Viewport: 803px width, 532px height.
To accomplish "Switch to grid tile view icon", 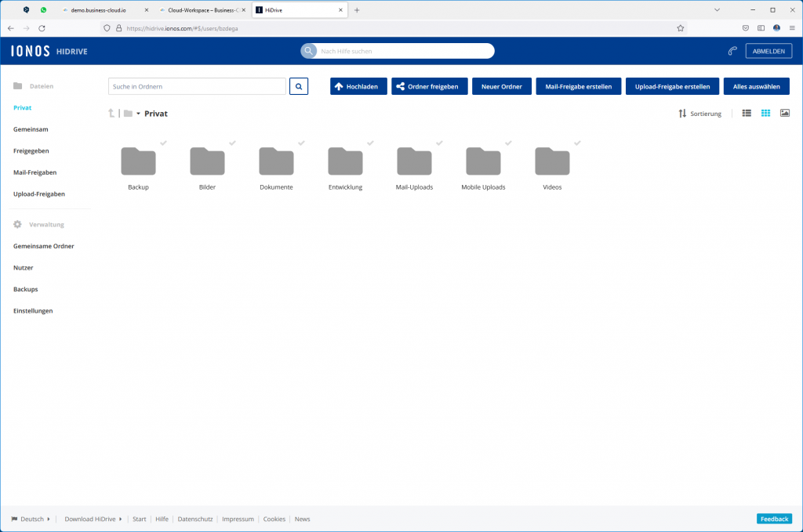I will tap(765, 114).
